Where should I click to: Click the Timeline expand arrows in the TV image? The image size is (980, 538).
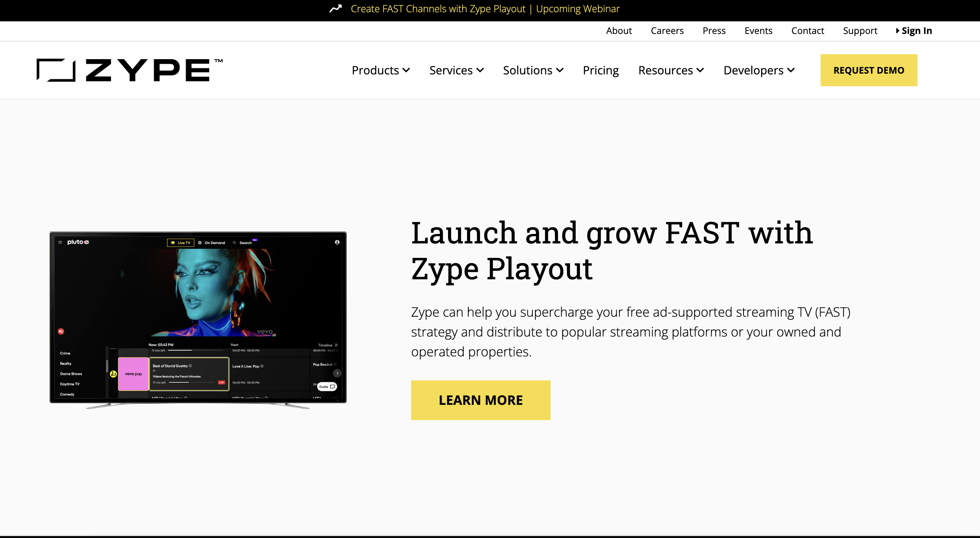pyautogui.click(x=336, y=345)
